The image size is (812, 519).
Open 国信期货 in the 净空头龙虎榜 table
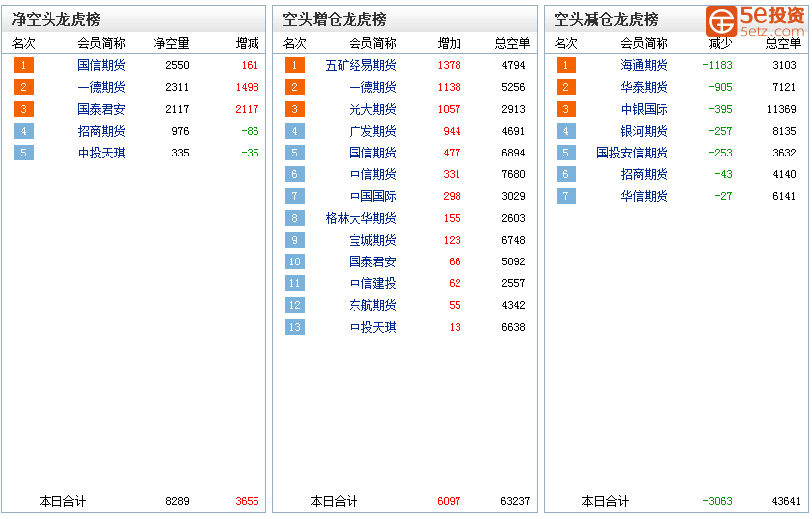(x=101, y=65)
